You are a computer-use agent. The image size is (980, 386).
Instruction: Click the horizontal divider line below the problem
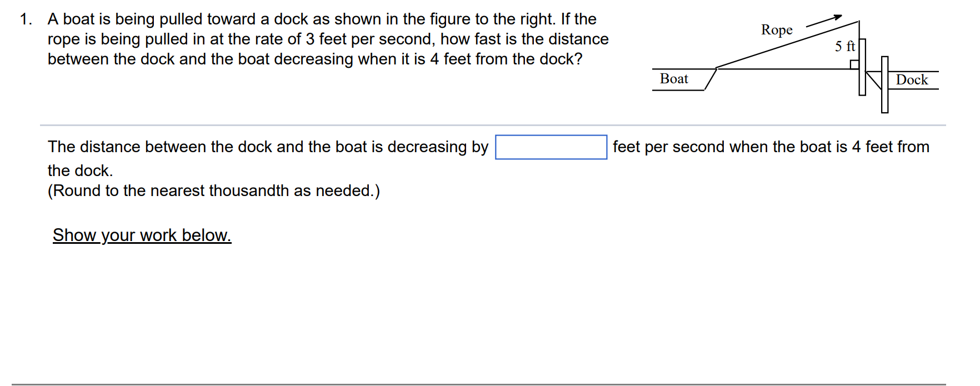coord(489,124)
